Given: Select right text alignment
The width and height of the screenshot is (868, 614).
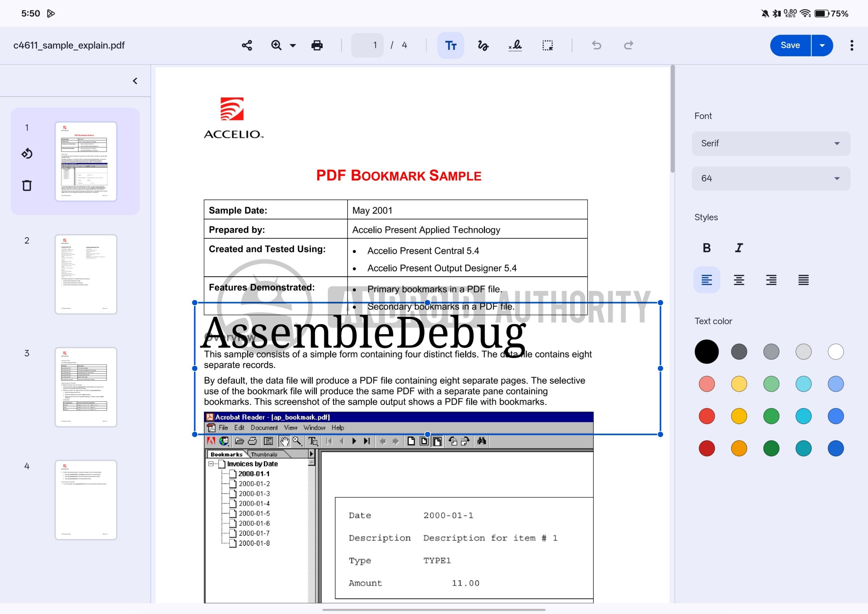Looking at the screenshot, I should point(771,280).
